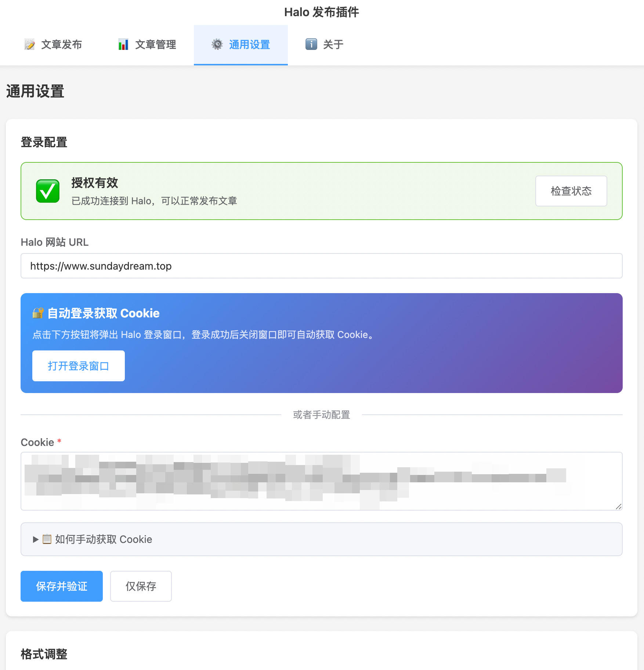Click the 如何手动获取 Cookie summary text
Image resolution: width=644 pixels, height=670 pixels.
click(x=104, y=539)
